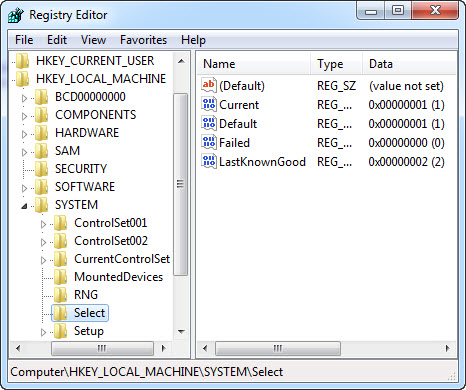
Task: Click the values pane scroll left arrow
Action: point(205,348)
